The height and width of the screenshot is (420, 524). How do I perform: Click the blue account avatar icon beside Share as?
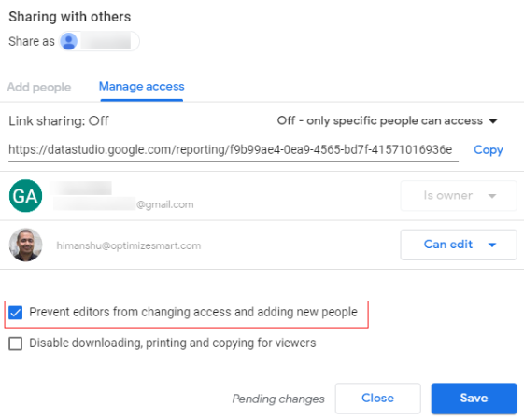pyautogui.click(x=69, y=41)
